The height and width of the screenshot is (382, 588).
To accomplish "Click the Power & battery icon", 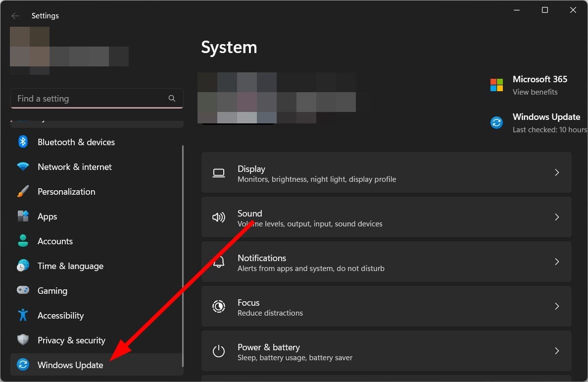I will pos(218,351).
